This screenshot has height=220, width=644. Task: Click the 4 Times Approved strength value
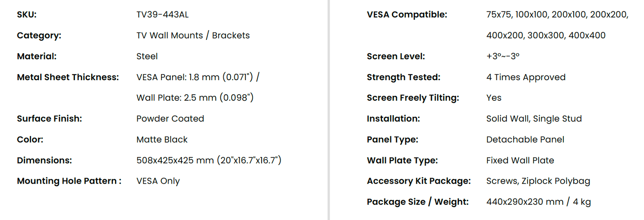click(526, 77)
